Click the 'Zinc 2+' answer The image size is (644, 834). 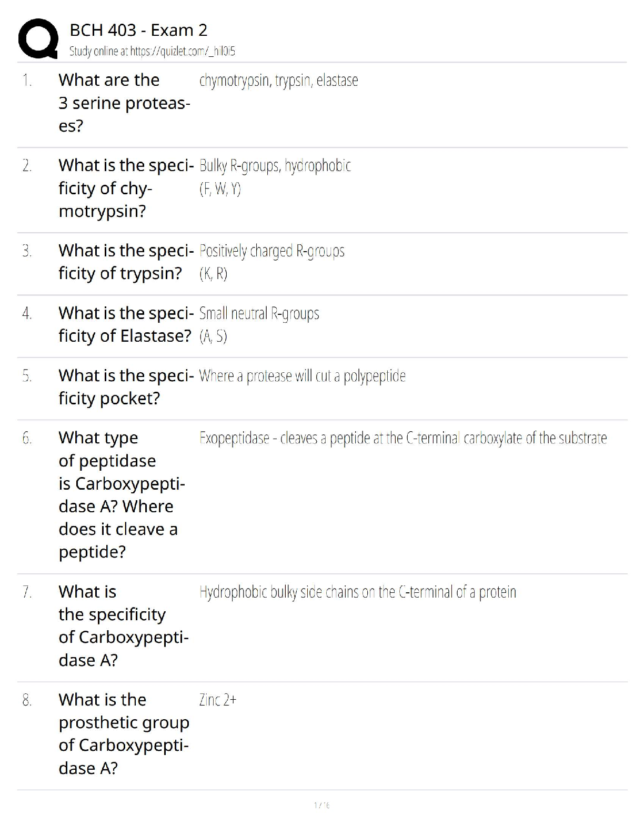218,700
